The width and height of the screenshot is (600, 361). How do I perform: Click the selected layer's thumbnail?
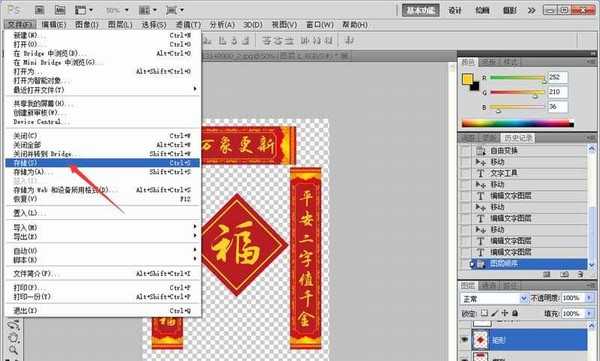480,340
